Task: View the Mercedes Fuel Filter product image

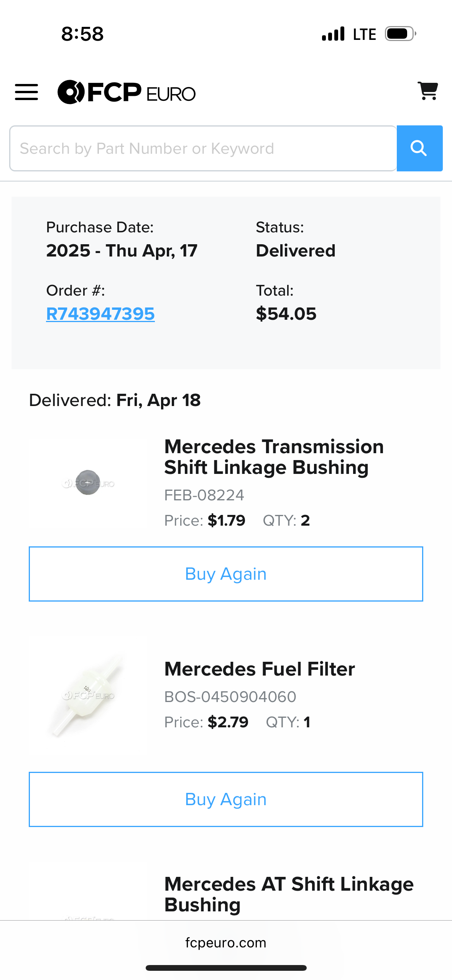Action: point(88,695)
